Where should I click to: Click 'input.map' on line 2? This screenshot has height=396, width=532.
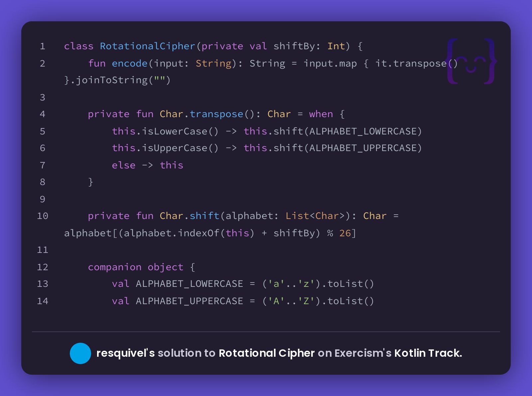click(330, 63)
